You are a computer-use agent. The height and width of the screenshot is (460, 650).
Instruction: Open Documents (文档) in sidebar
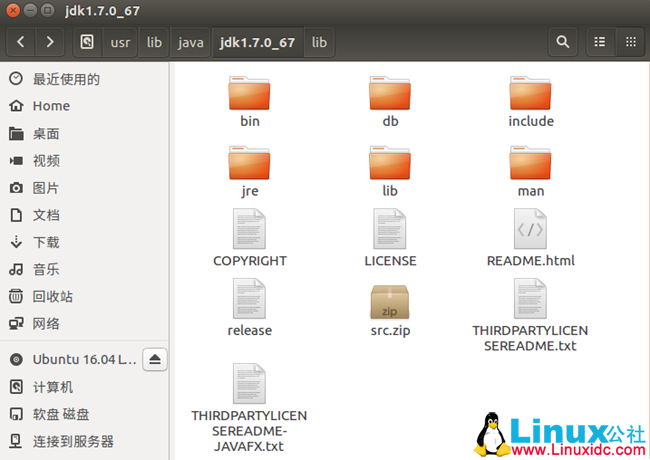click(85, 215)
